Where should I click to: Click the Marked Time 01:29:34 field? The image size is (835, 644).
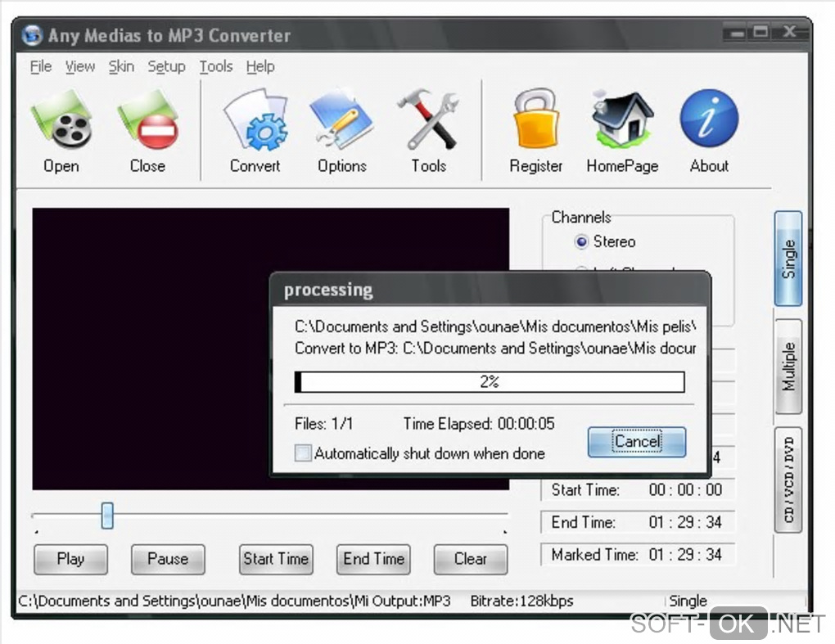638,555
